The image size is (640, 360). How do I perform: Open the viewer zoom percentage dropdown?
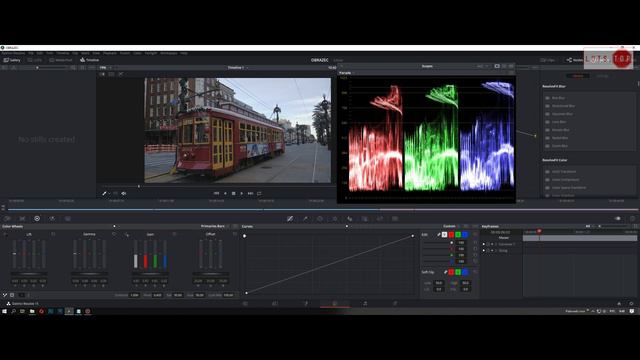pos(105,68)
